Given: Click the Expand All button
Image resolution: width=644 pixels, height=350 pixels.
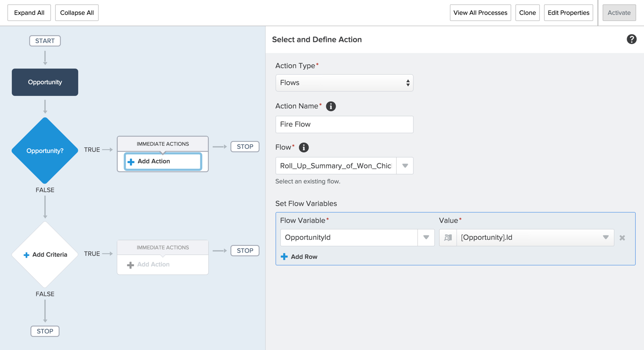Looking at the screenshot, I should tap(29, 13).
